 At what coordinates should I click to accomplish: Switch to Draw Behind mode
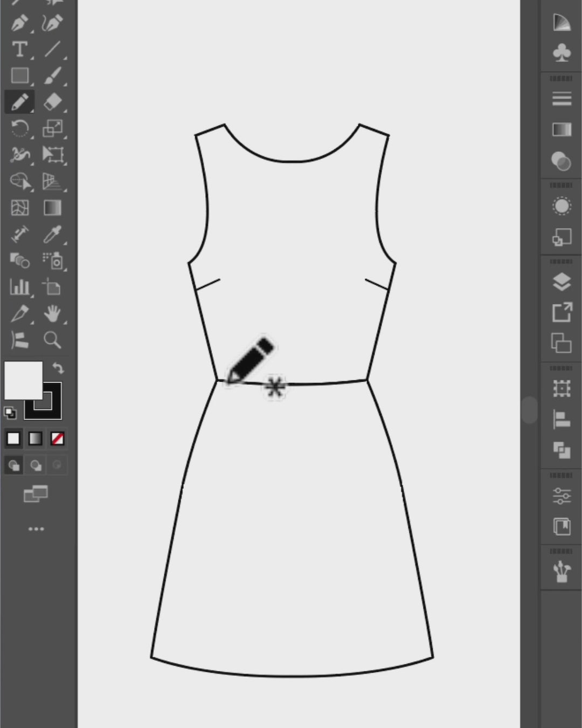[x=36, y=465]
